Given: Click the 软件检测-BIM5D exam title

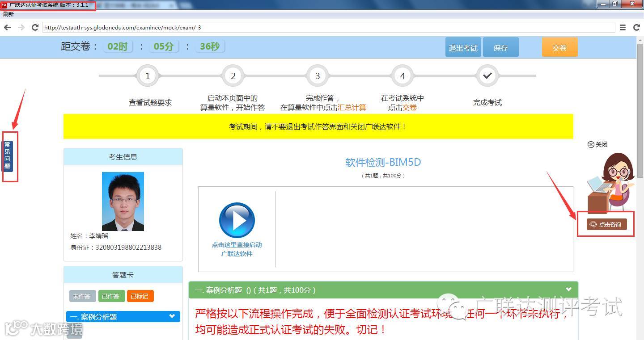Looking at the screenshot, I should 383,162.
